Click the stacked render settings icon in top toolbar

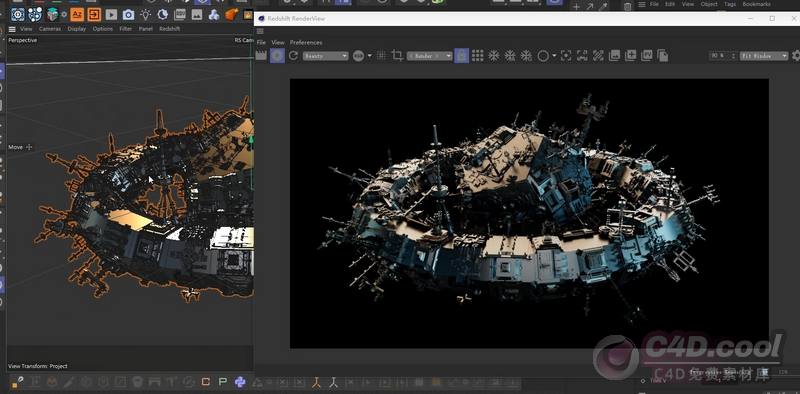[x=180, y=14]
